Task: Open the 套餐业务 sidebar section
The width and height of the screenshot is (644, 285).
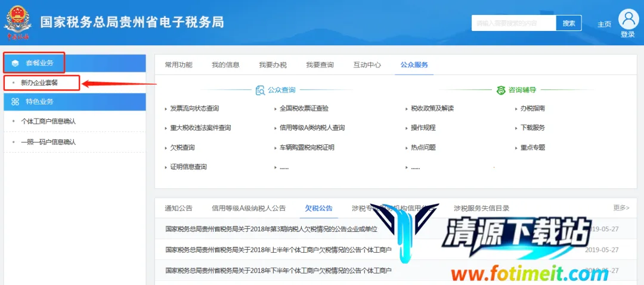Action: coord(75,63)
